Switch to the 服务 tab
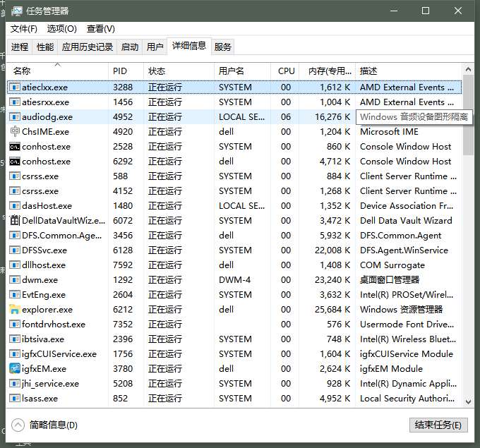The width and height of the screenshot is (480, 448). click(x=222, y=47)
